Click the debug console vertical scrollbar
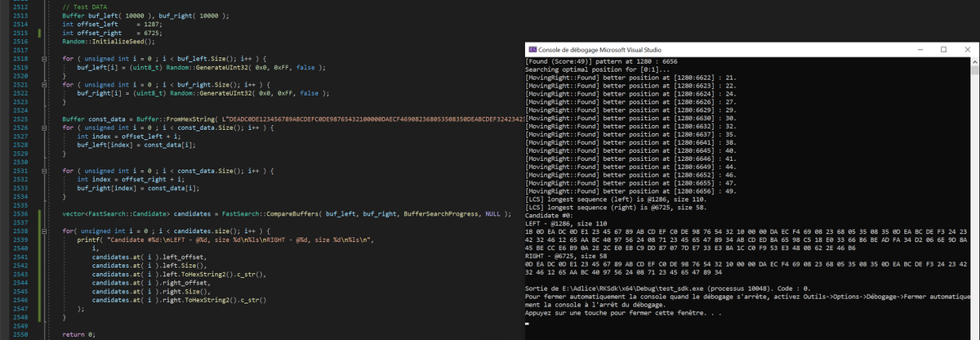The width and height of the screenshot is (980, 340). [976, 196]
